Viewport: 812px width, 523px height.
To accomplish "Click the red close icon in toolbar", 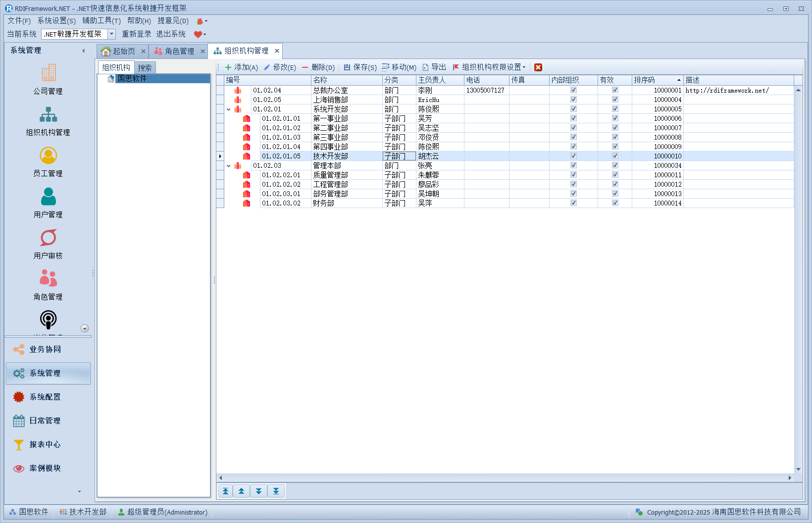I will (x=538, y=67).
